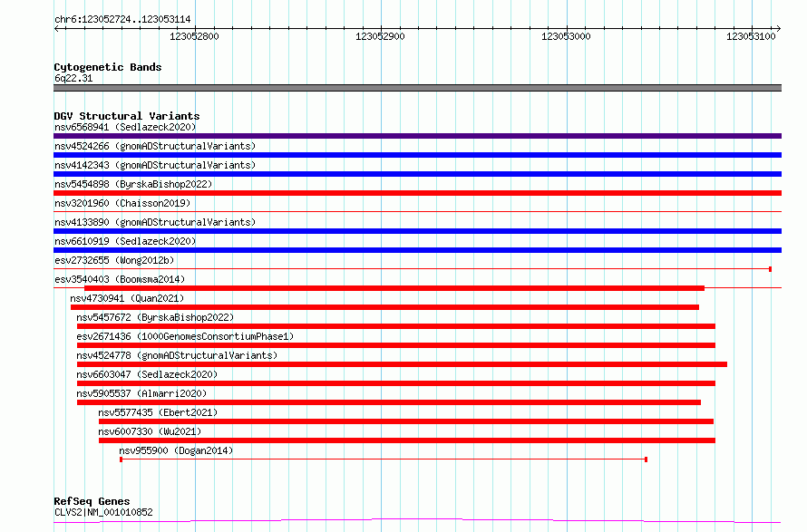Select the CLVS2|NM_001010852 gene label
Viewport: 807px width, 532px height.
pos(103,512)
